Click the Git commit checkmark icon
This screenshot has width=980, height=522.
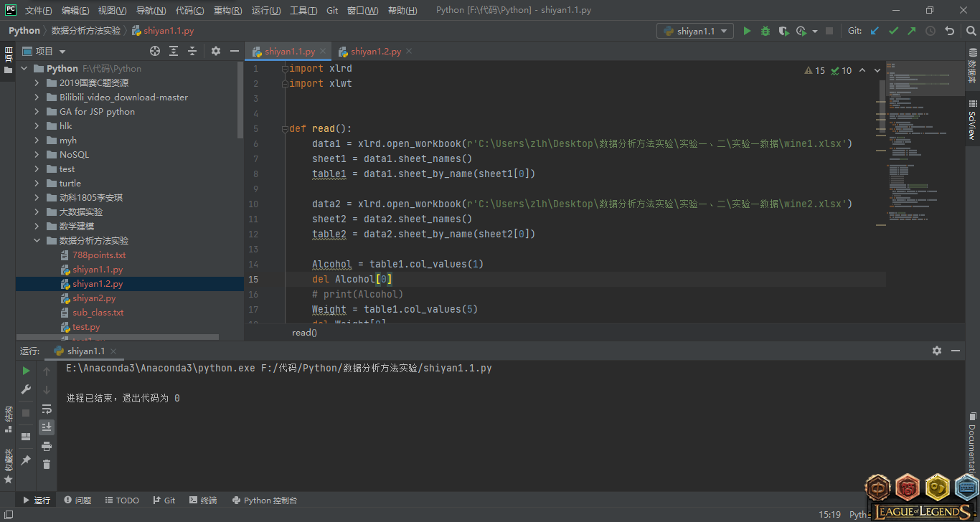[x=893, y=31]
